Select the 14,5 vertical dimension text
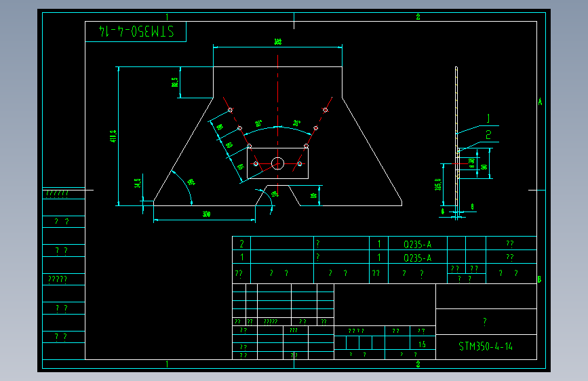Screen dimensions: 588x381 (x=138, y=183)
